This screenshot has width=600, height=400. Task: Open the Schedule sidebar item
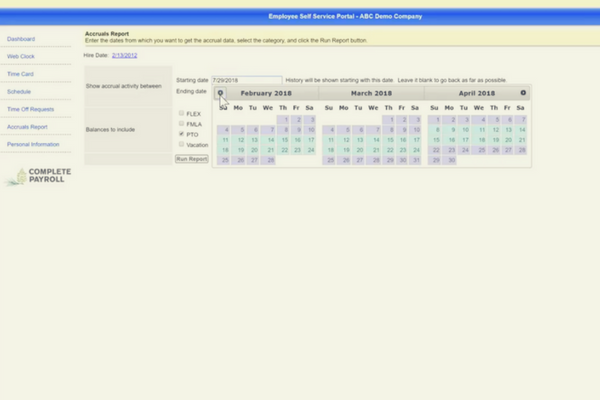19,91
